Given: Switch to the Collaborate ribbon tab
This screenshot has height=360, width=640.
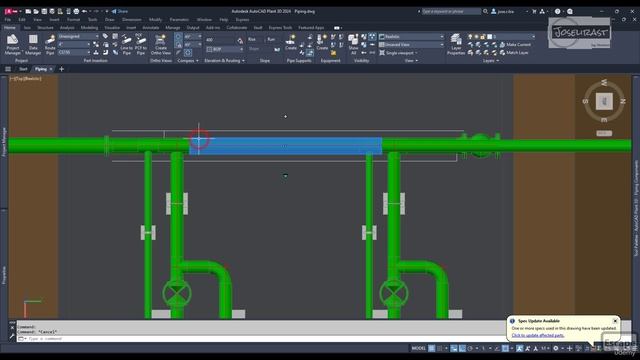Looking at the screenshot, I should coord(237,28).
